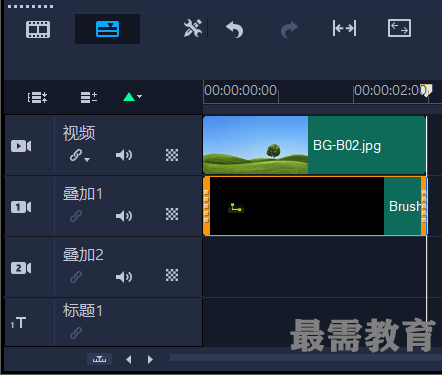
Task: Undo the last action
Action: click(235, 29)
